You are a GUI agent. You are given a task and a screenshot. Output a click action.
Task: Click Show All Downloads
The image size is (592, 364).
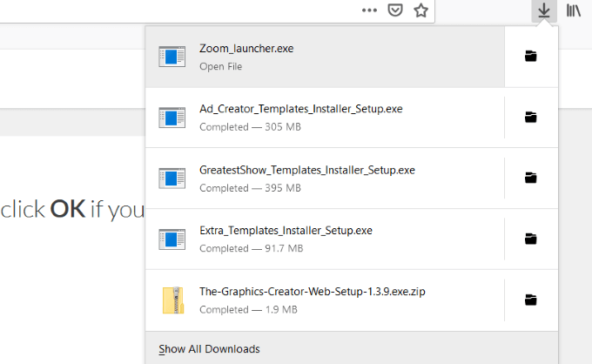point(209,349)
